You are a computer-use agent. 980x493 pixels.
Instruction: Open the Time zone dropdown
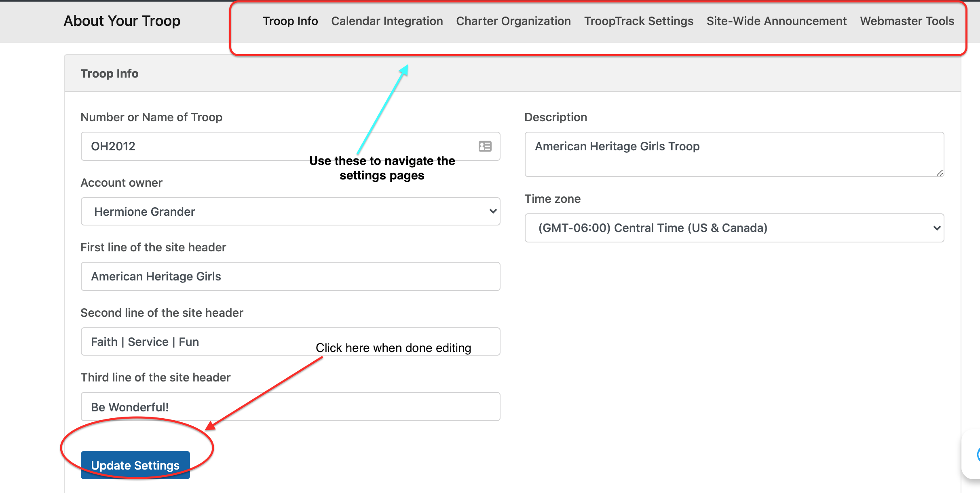click(x=733, y=228)
